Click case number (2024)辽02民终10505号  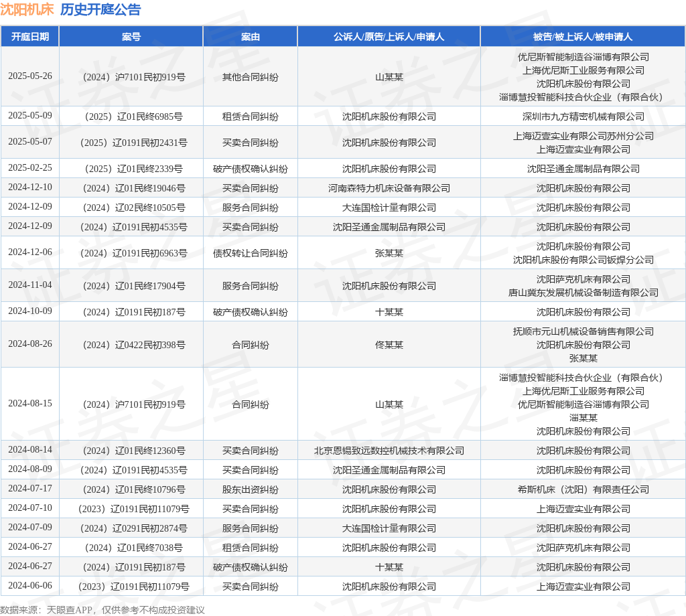coord(133,208)
